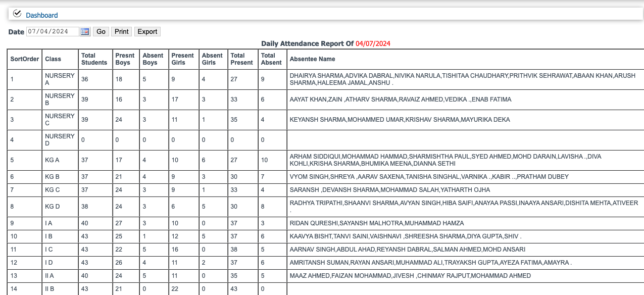Click the red report date 04/07/2024
This screenshot has height=295, width=644.
[x=373, y=44]
